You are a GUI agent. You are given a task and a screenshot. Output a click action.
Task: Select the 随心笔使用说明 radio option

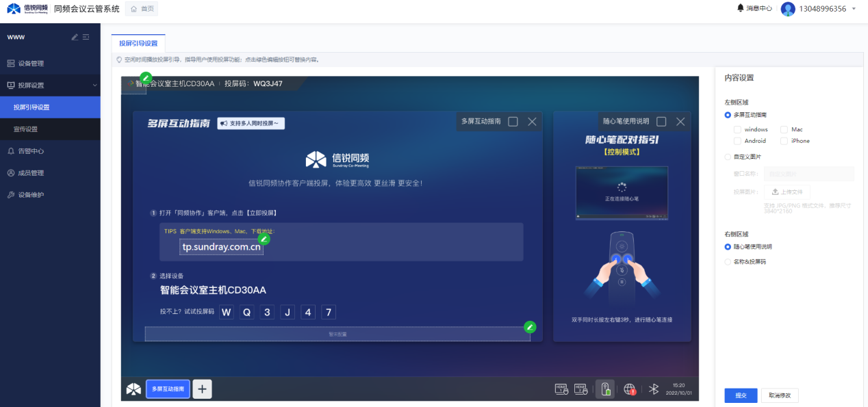point(728,246)
